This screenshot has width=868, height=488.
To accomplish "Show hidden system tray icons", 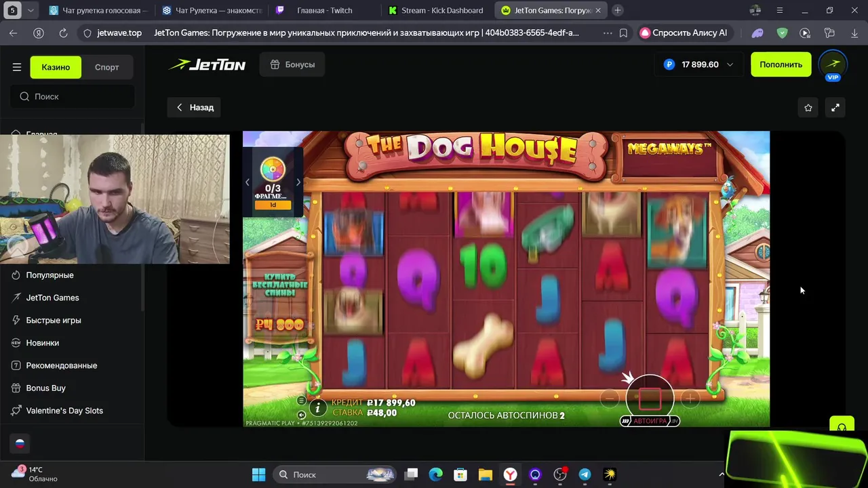I will (x=722, y=474).
